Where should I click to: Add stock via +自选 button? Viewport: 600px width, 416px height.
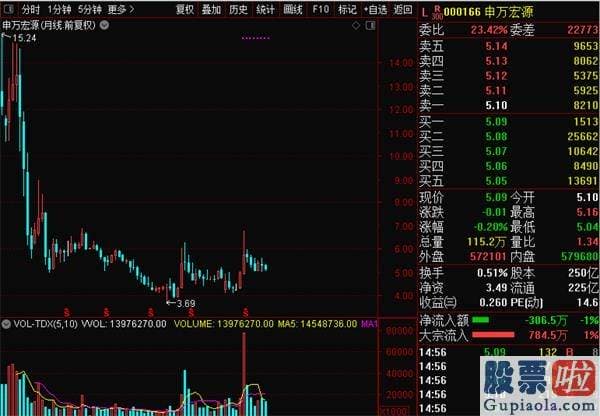[x=375, y=9]
